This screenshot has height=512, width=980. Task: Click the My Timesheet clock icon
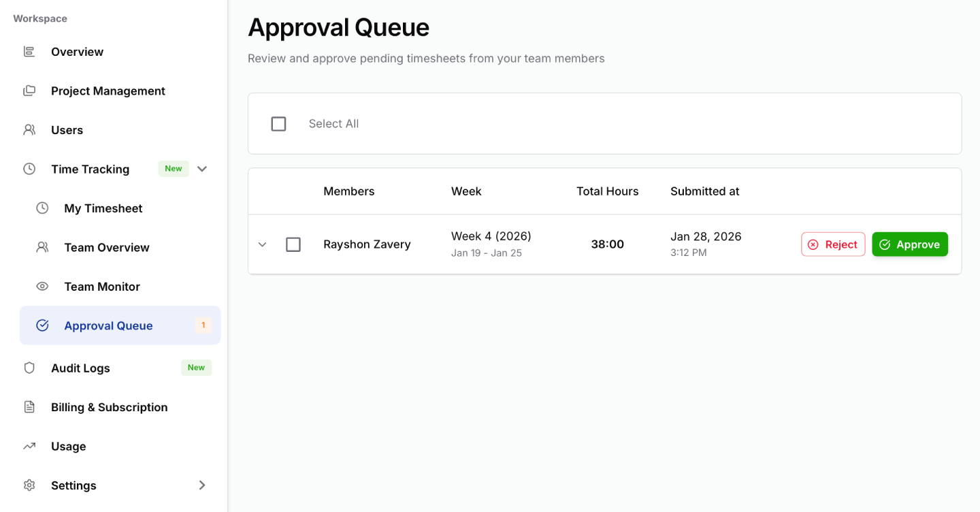pyautogui.click(x=42, y=208)
